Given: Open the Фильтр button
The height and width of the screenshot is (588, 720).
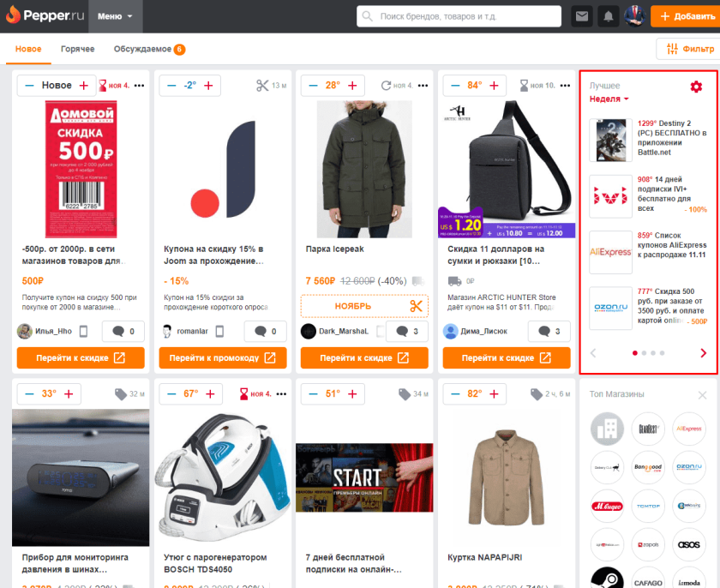Looking at the screenshot, I should coord(688,49).
